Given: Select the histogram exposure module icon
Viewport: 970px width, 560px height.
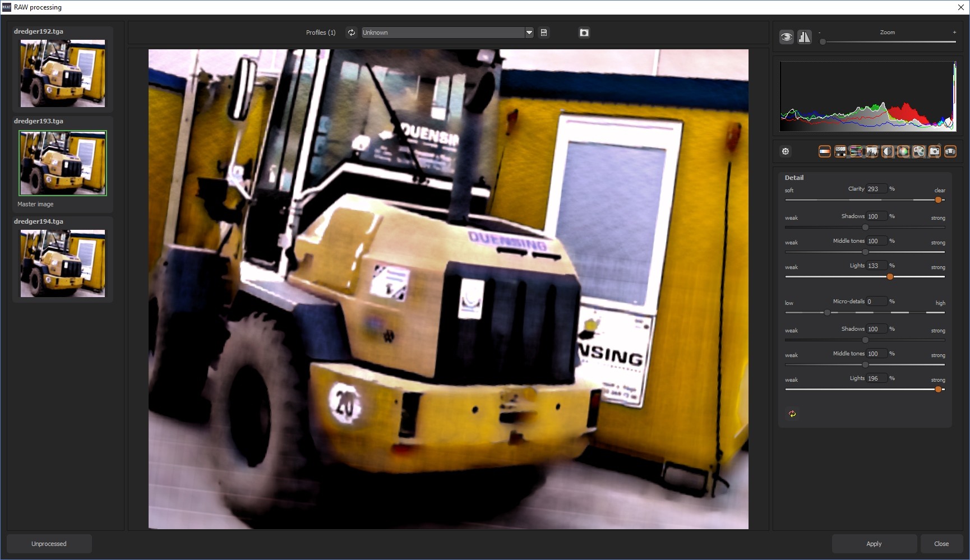Looking at the screenshot, I should (872, 151).
